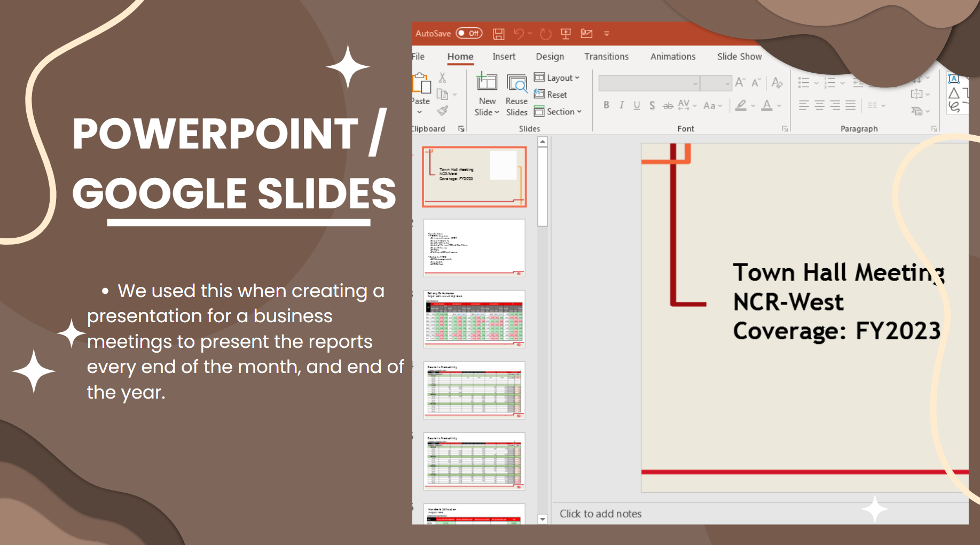This screenshot has height=545, width=980.
Task: Click the Align Left icon
Action: coord(804,105)
